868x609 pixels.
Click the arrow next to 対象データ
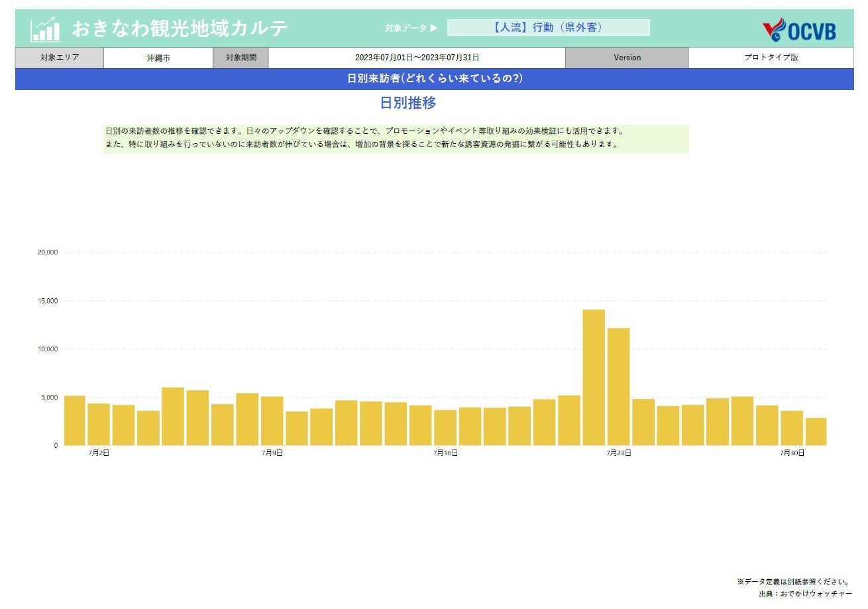(x=434, y=28)
